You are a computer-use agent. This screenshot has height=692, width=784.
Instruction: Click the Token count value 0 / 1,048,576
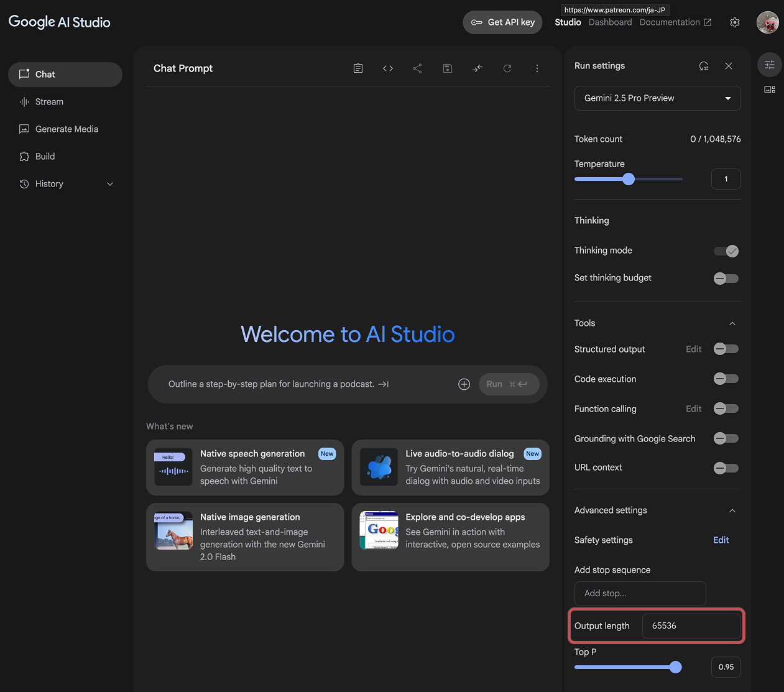coord(716,139)
